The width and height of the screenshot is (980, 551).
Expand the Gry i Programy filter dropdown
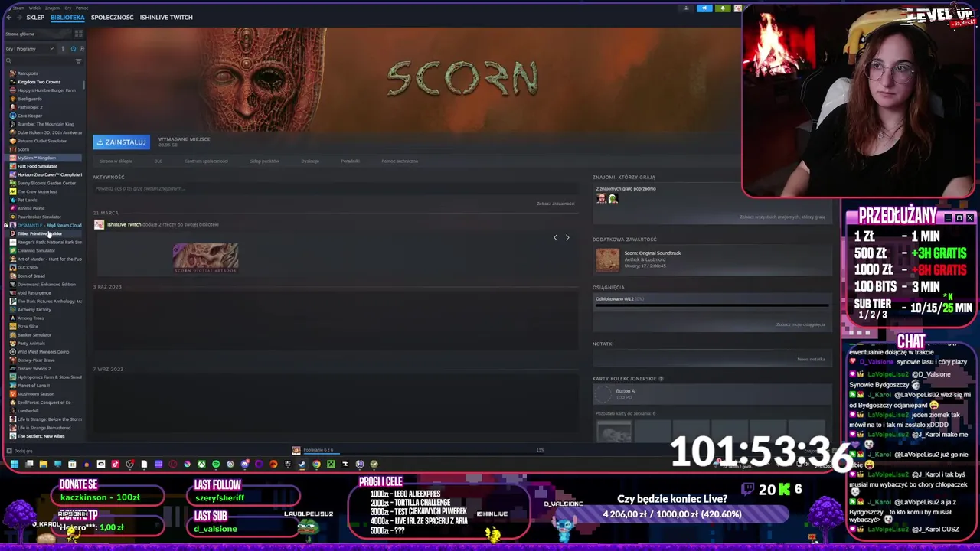[29, 49]
